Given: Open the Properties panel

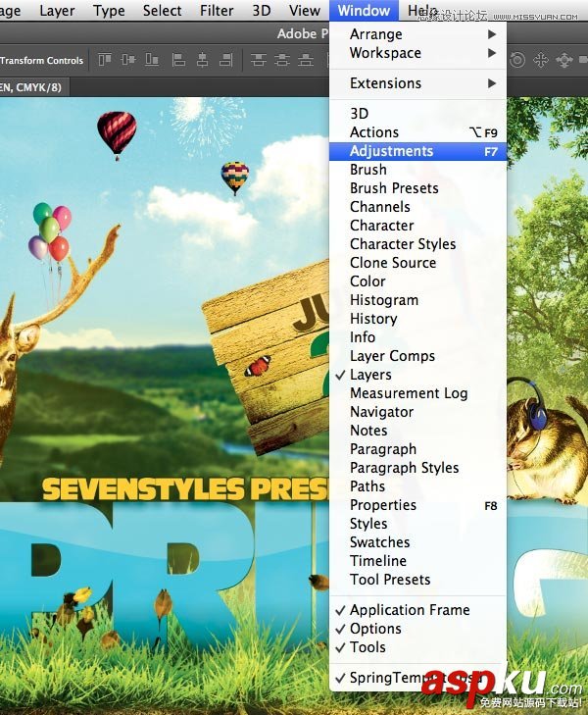Looking at the screenshot, I should pyautogui.click(x=417, y=505).
